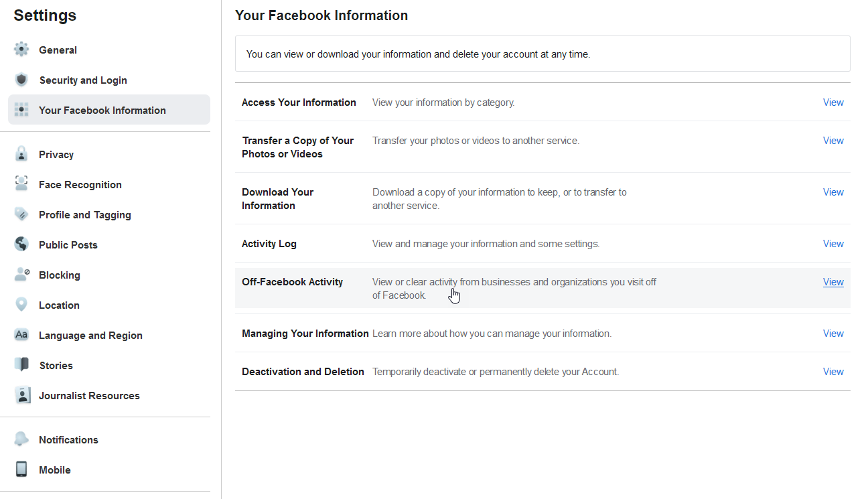Click the 'You can view or download' info banner

pos(542,54)
